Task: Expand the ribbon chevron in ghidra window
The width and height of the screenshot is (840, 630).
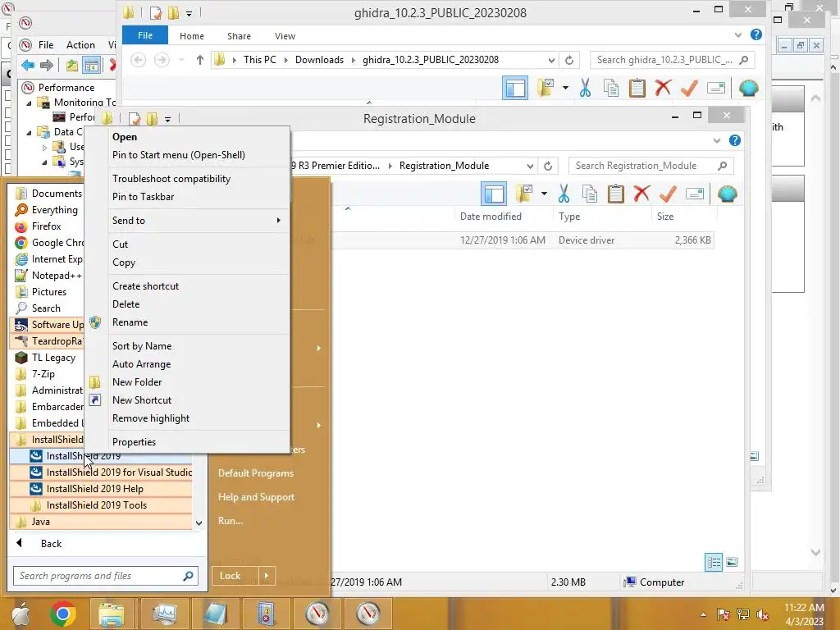Action: point(738,34)
